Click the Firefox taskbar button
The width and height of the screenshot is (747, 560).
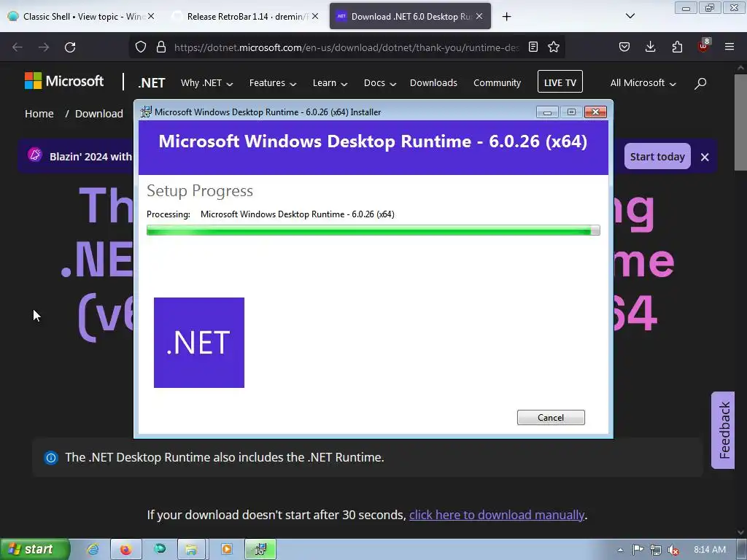click(125, 550)
